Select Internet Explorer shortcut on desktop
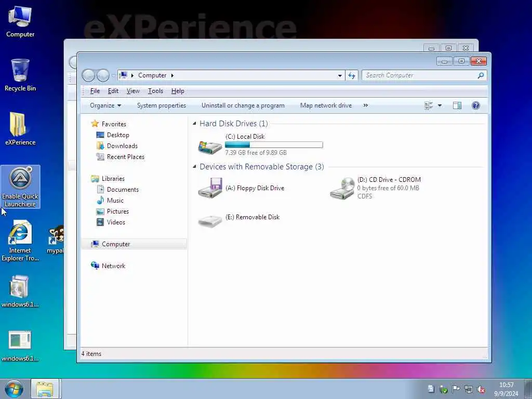Viewport: 532px width, 399px height. click(20, 241)
